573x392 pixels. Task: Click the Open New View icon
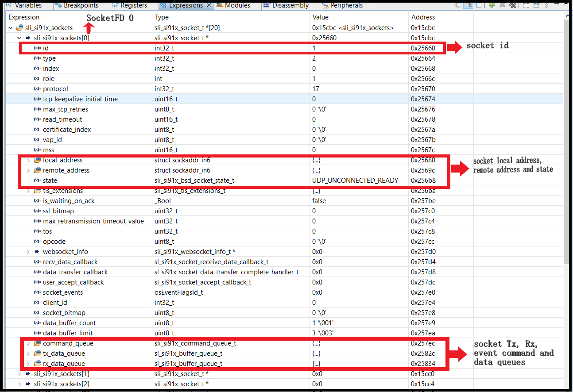(x=526, y=5)
